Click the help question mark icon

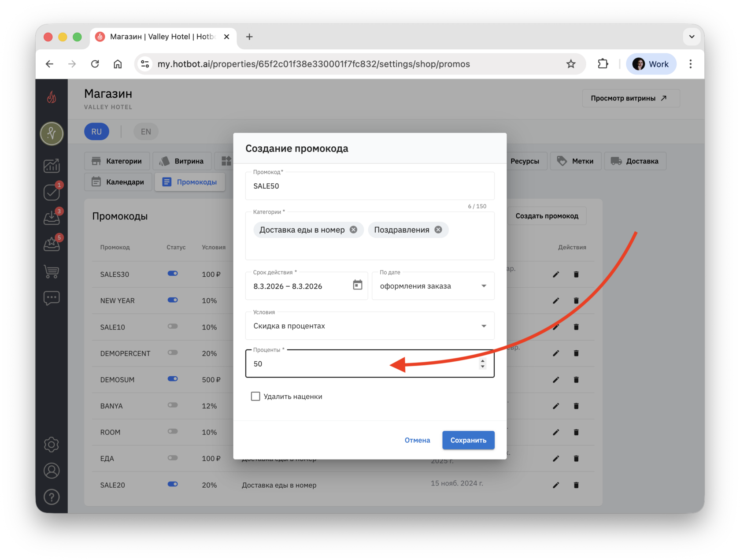pos(52,497)
